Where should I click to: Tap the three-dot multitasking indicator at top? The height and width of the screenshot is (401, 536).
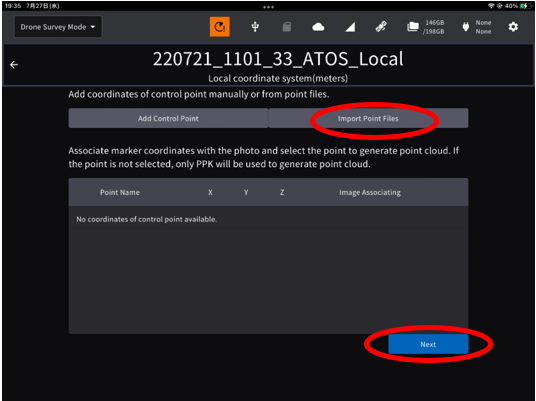pos(268,7)
